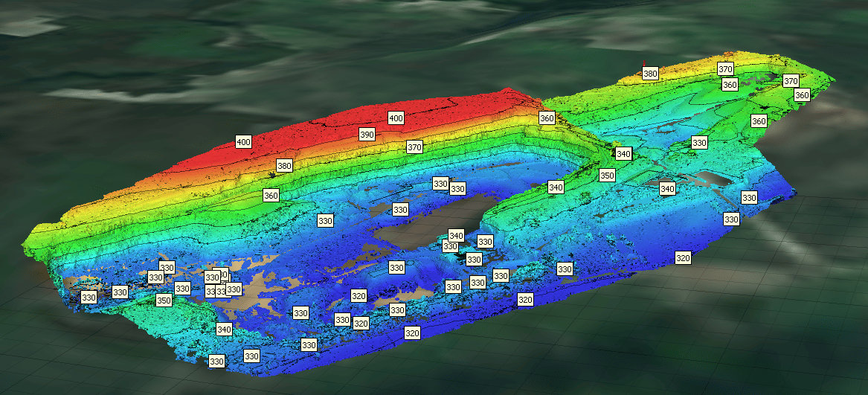Viewport: 868px width, 395px height.
Task: Click the 350 label next to the pit's right wall
Action: [607, 176]
